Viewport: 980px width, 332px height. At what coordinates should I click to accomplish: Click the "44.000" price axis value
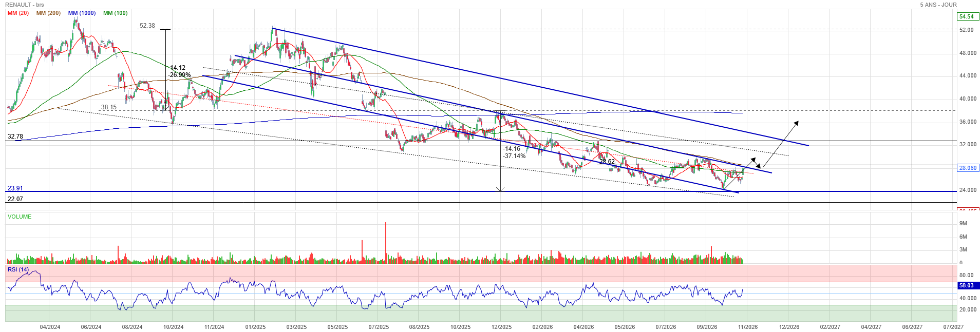[968, 75]
